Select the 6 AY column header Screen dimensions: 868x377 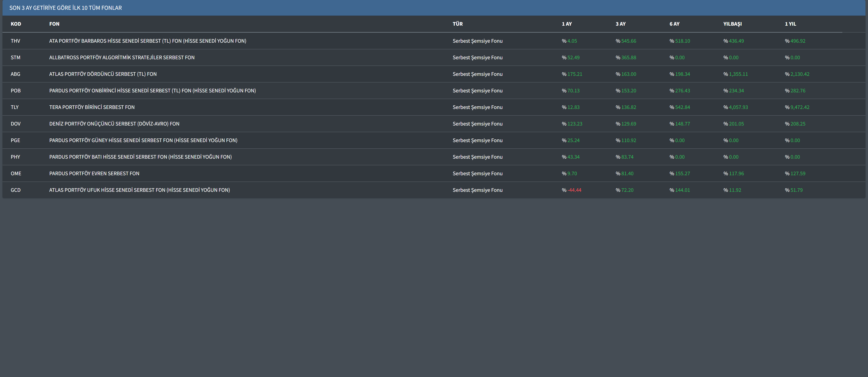pos(674,24)
